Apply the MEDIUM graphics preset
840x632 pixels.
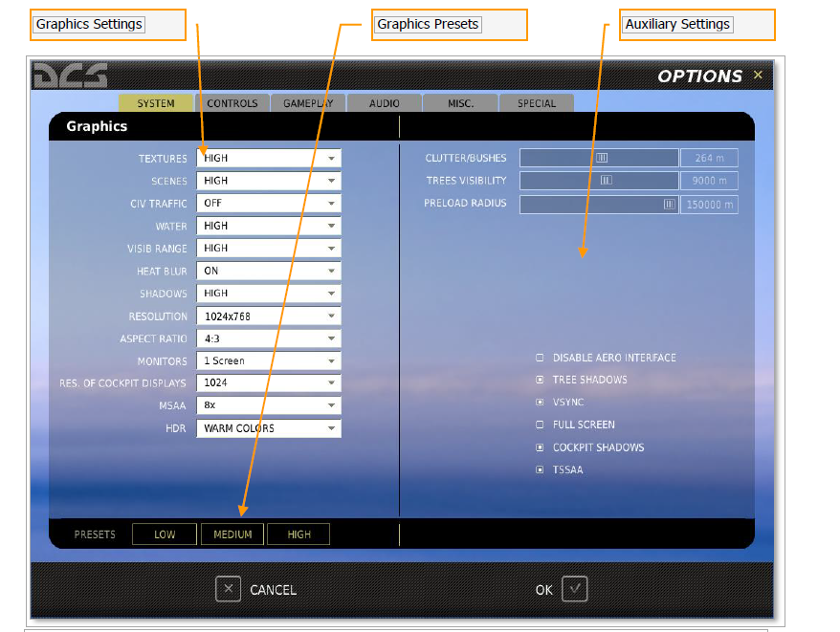click(x=232, y=534)
